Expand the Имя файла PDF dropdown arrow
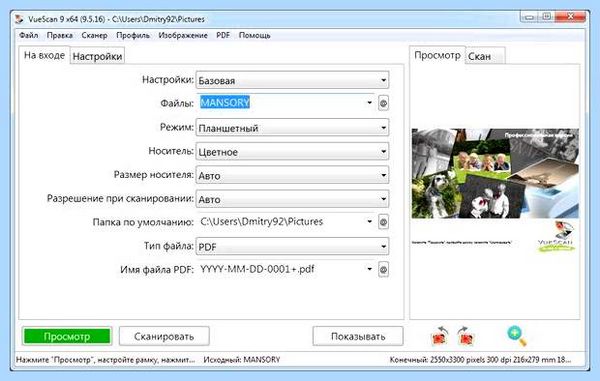 pos(369,269)
